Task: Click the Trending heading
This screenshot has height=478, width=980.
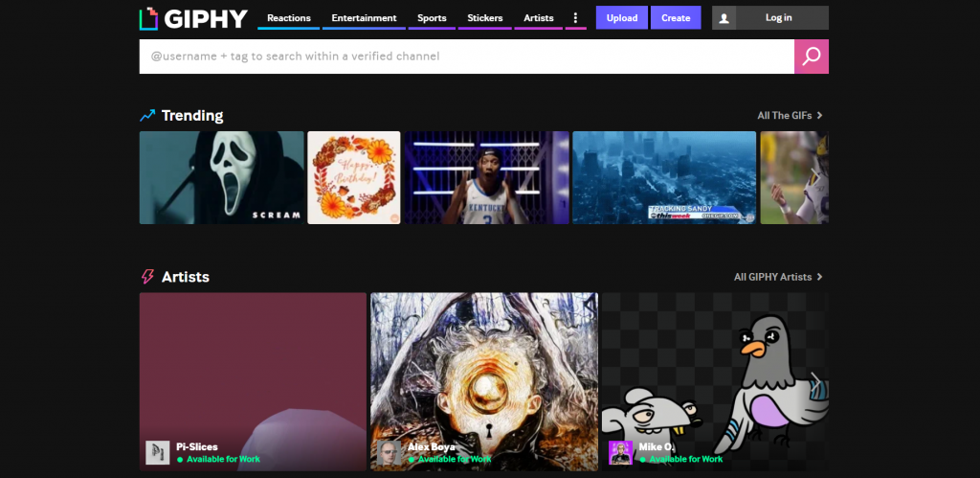Action: click(192, 116)
